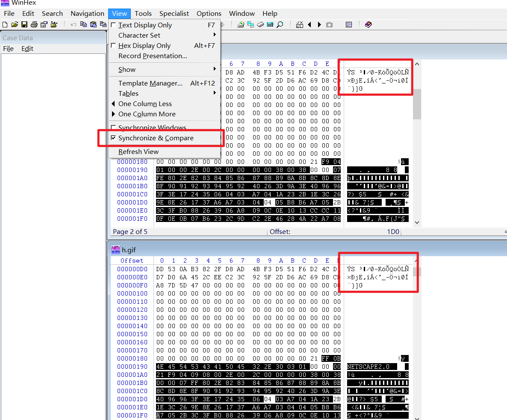Open the Search menu
507x420 pixels.
52,14
